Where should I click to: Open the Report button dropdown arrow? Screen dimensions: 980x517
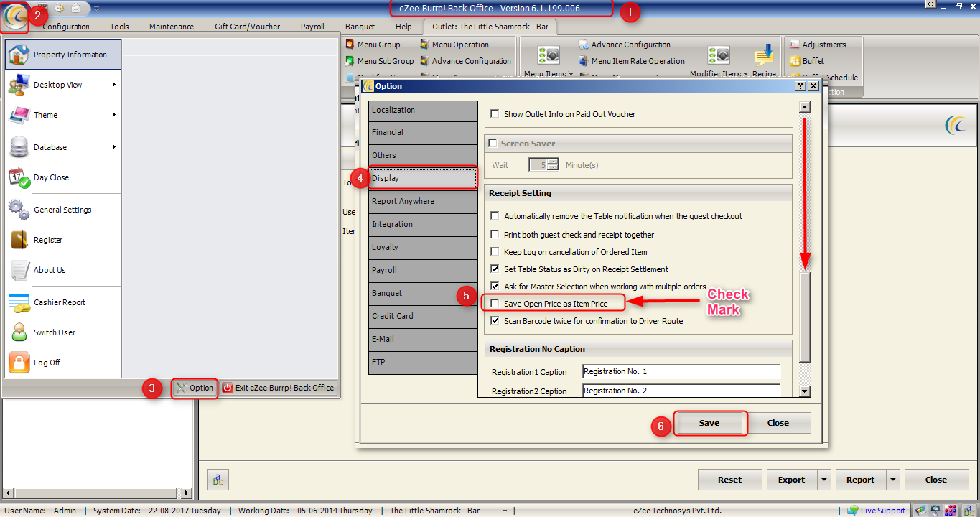coord(893,480)
